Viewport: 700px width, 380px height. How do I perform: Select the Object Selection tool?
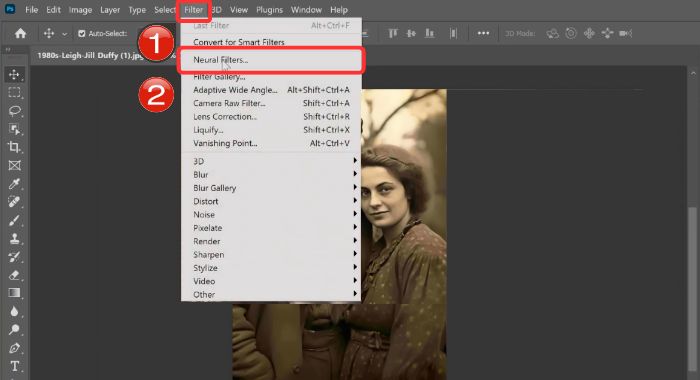[14, 129]
